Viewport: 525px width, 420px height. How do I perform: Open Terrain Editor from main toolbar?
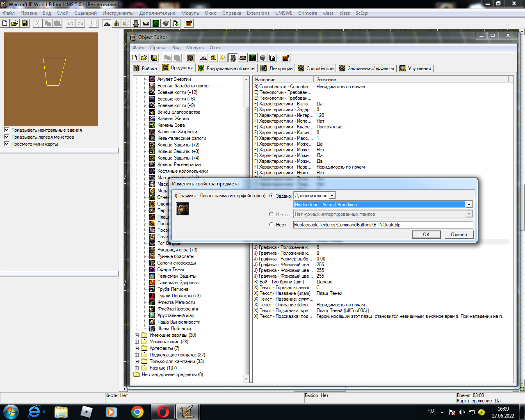click(x=107, y=23)
